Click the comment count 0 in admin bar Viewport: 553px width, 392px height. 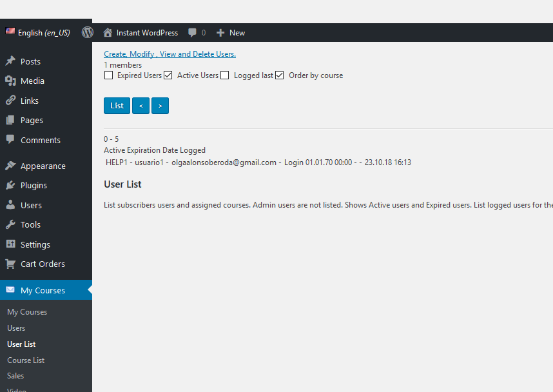(x=204, y=33)
